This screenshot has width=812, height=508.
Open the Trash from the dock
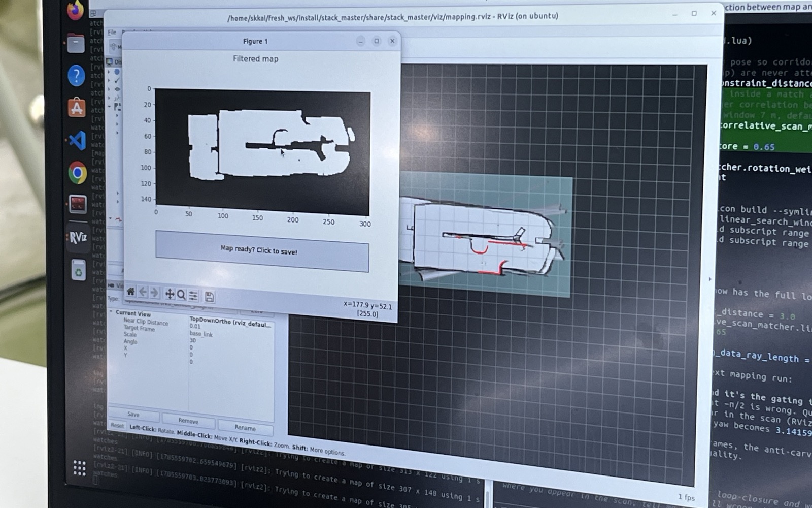pyautogui.click(x=78, y=270)
